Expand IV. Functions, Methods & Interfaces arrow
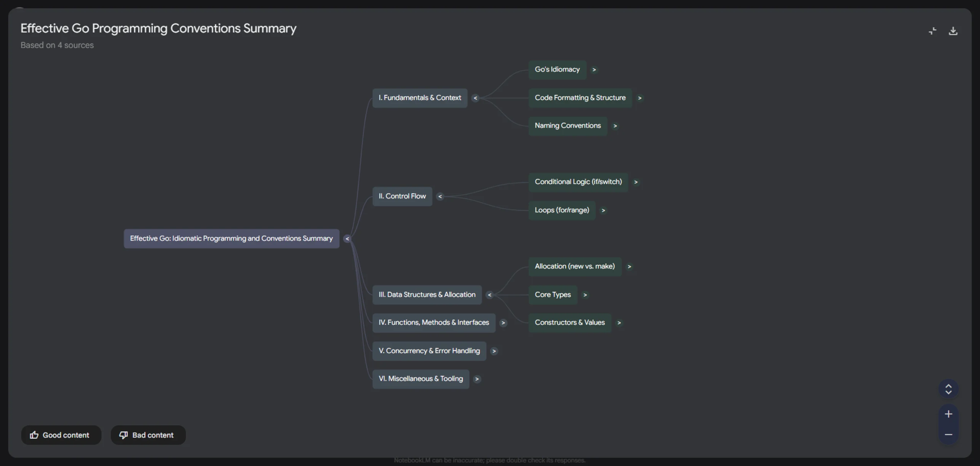Screen dimensions: 980x466 coord(503,323)
